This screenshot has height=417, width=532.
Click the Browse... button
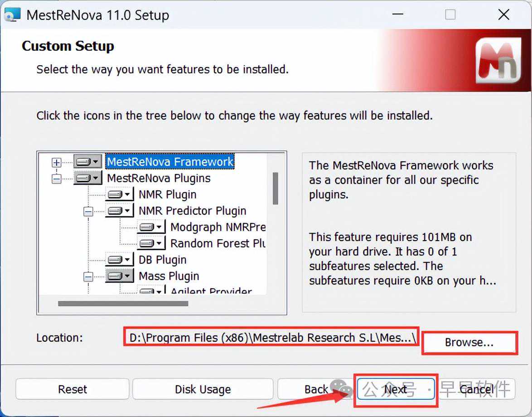(469, 343)
